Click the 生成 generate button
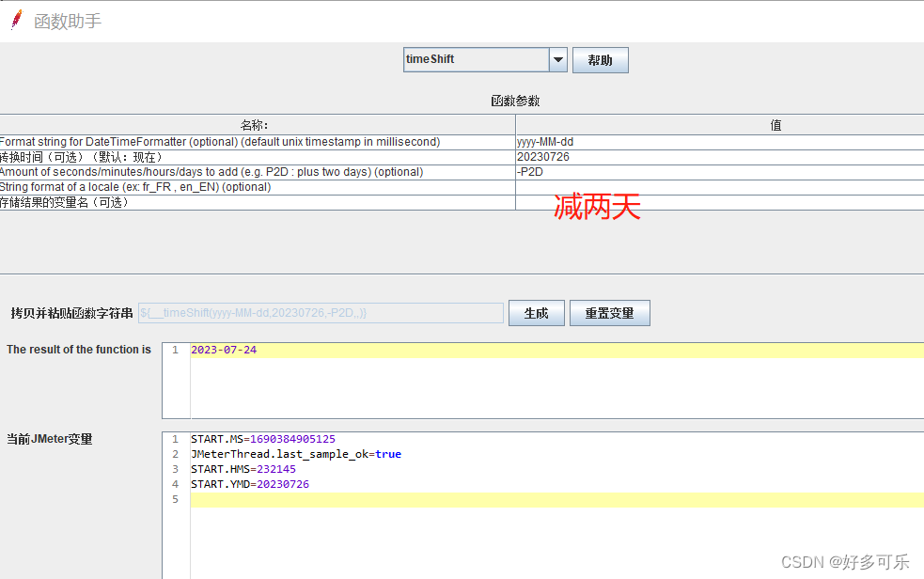This screenshot has width=924, height=579. coord(536,313)
